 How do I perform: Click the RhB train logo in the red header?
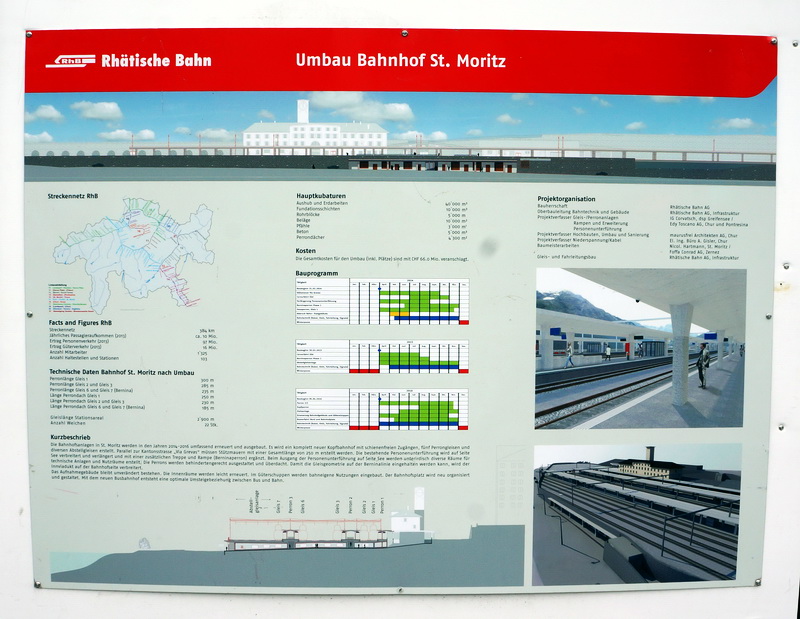click(x=70, y=61)
